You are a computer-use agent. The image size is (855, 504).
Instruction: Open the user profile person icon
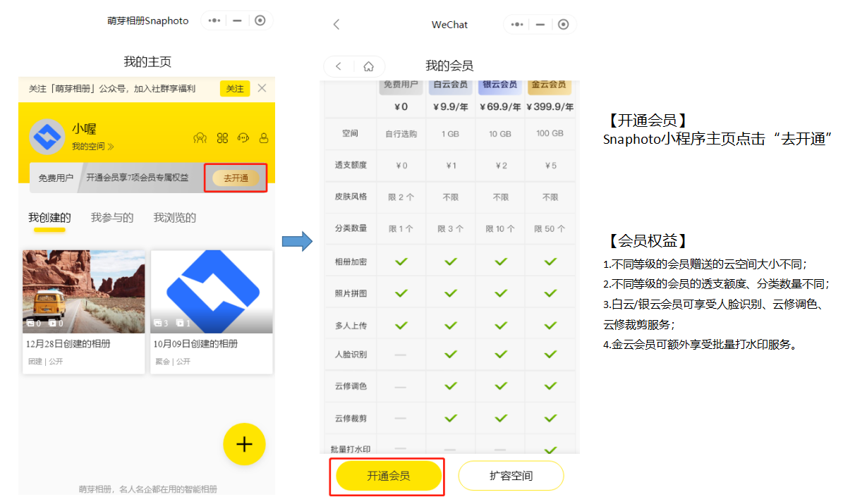(x=264, y=138)
